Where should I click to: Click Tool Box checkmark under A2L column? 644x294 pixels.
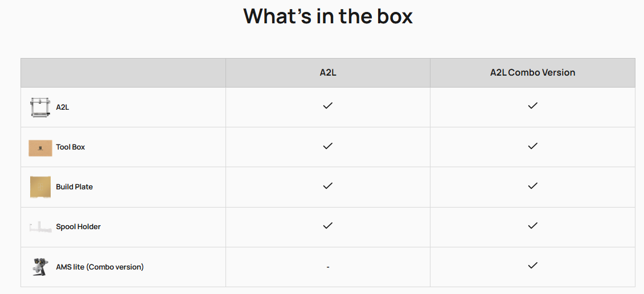[x=327, y=146]
